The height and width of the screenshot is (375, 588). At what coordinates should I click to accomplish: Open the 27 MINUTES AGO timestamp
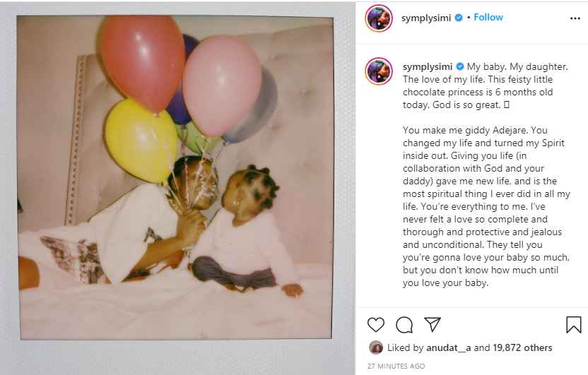(x=396, y=366)
